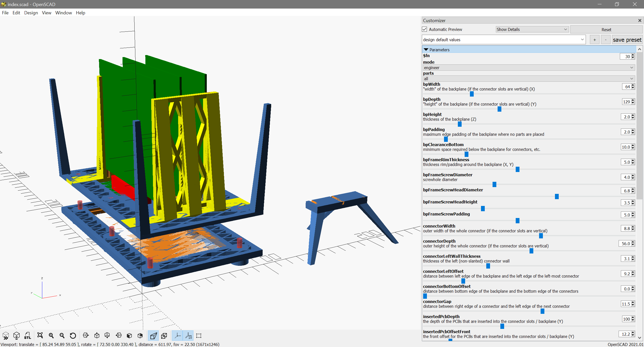Click the bpWidth slider handle

[x=472, y=94]
